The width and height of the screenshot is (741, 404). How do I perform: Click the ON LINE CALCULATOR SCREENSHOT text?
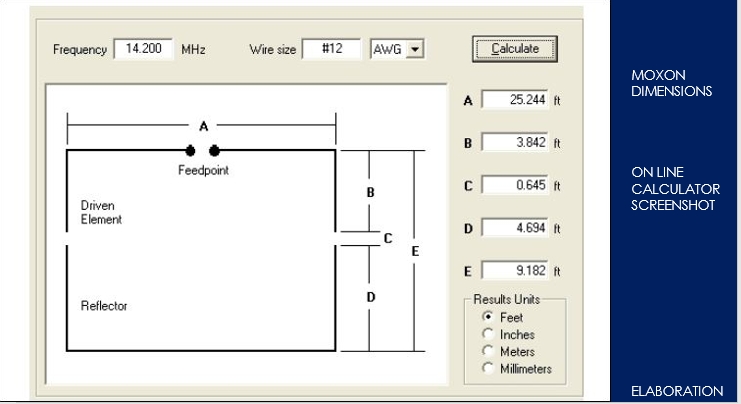pyautogui.click(x=675, y=189)
